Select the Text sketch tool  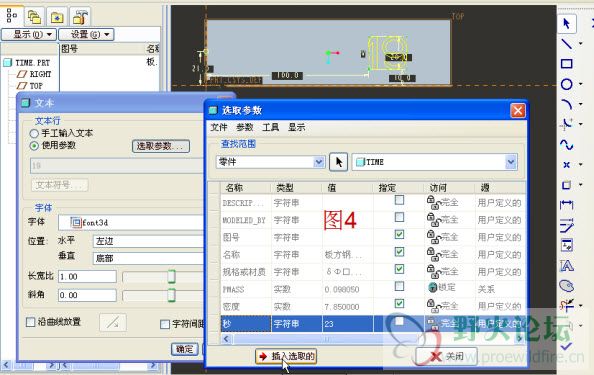[567, 266]
